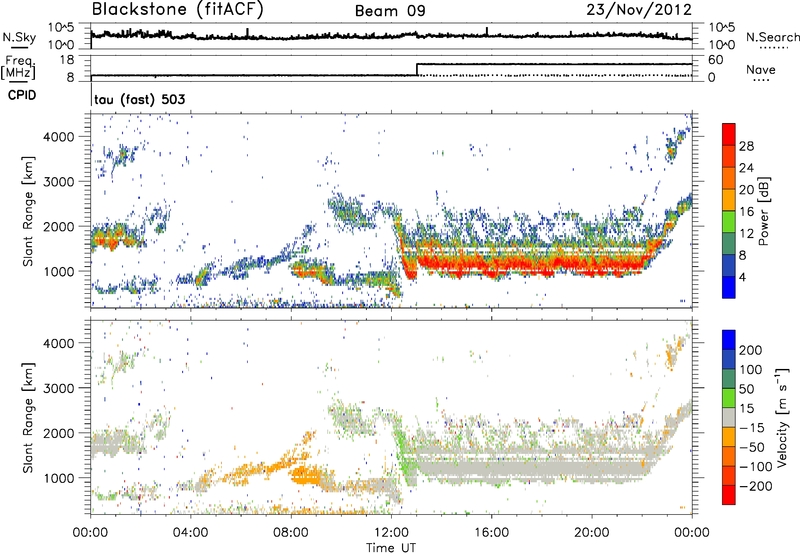Screen dimensions: 800x554
Task: Click the 200 tick on Velocity colorbar
Action: click(x=751, y=350)
